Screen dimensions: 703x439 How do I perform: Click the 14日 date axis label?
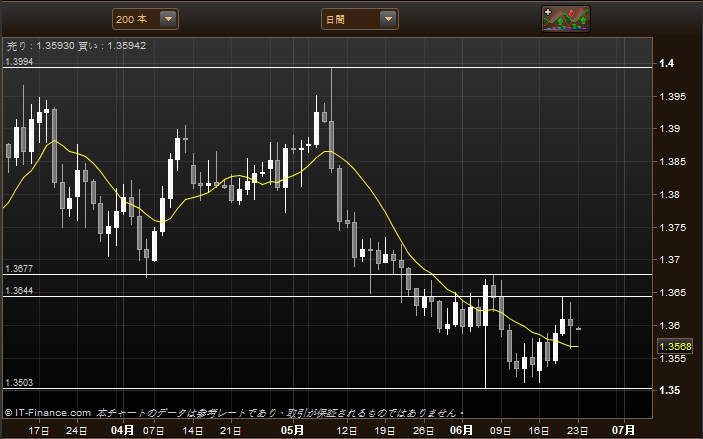coord(193,431)
